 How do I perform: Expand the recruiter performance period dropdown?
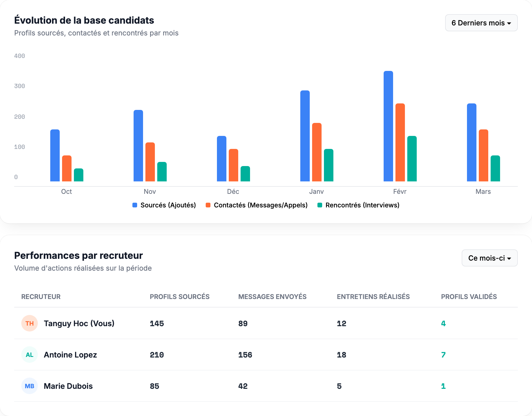pyautogui.click(x=489, y=258)
